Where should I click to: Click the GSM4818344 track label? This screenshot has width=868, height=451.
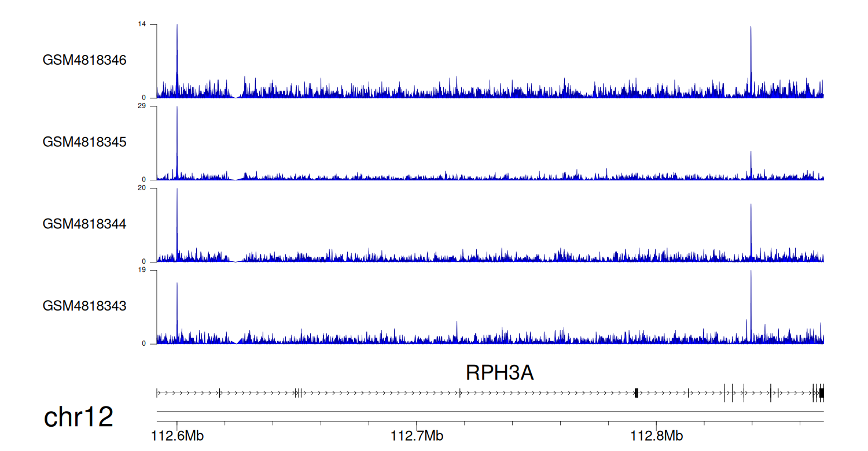point(84,224)
